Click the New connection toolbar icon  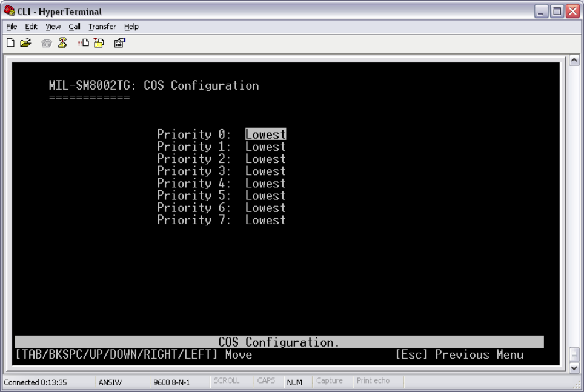click(10, 43)
